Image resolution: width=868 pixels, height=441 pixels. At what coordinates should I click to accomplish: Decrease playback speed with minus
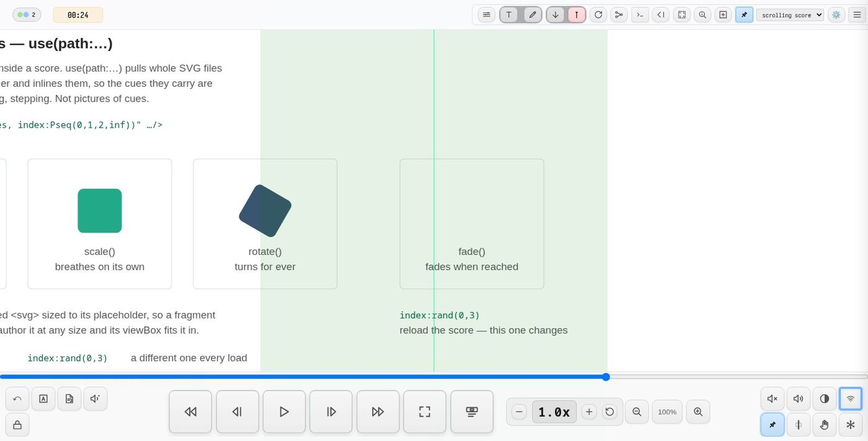(x=520, y=412)
